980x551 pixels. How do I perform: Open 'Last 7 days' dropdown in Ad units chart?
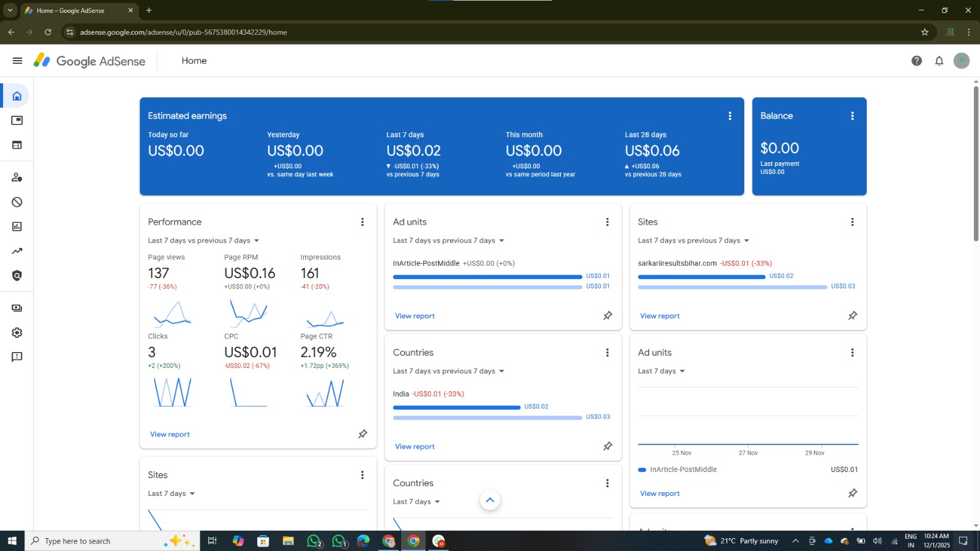point(661,371)
